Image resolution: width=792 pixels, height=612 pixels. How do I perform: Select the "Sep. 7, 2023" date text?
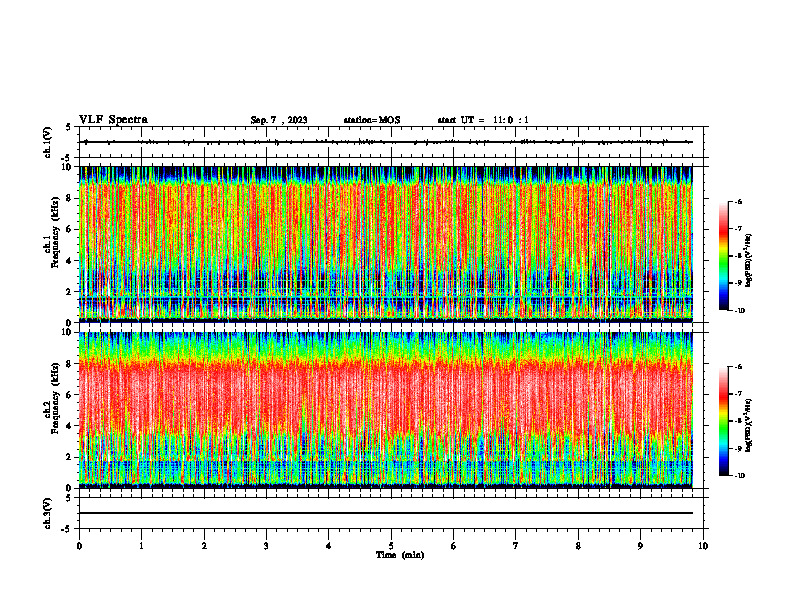click(279, 120)
